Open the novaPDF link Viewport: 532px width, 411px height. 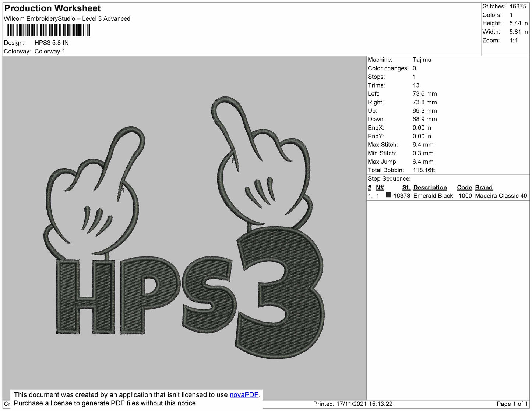(244, 395)
